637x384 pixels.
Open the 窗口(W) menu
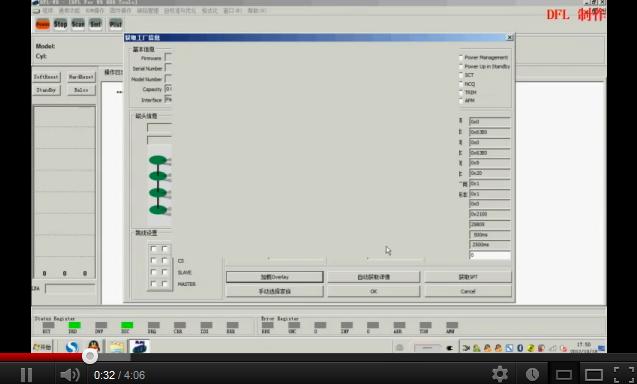(x=232, y=11)
